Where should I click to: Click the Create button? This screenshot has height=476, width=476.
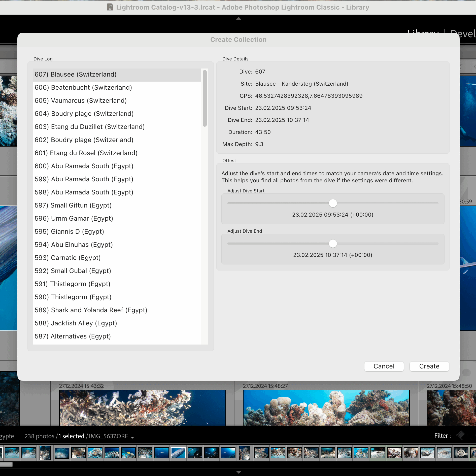point(429,366)
